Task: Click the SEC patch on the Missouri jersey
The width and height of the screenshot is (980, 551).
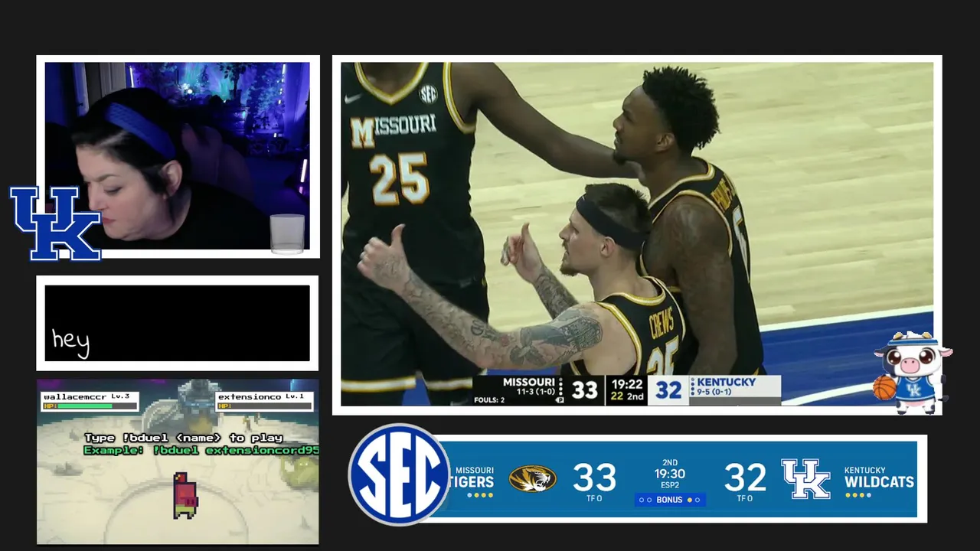Action: click(x=428, y=95)
